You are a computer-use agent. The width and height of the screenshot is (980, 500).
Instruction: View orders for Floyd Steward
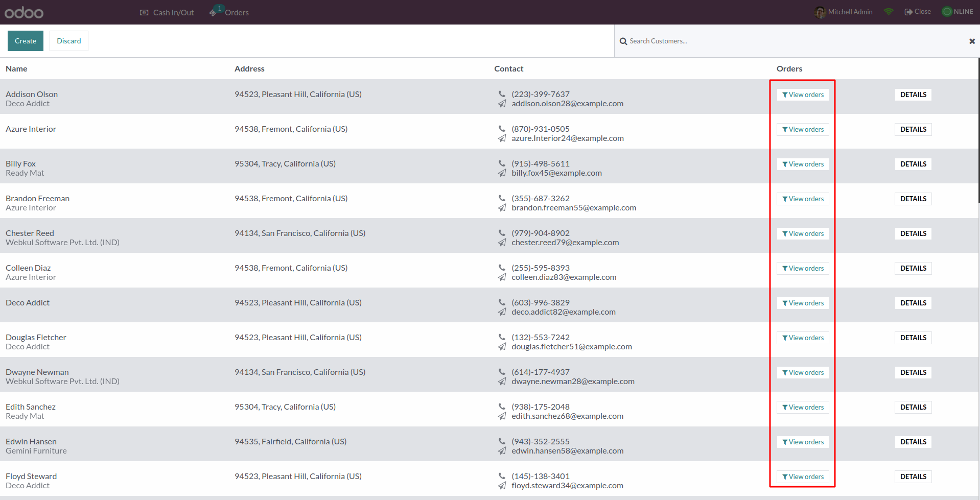(803, 477)
